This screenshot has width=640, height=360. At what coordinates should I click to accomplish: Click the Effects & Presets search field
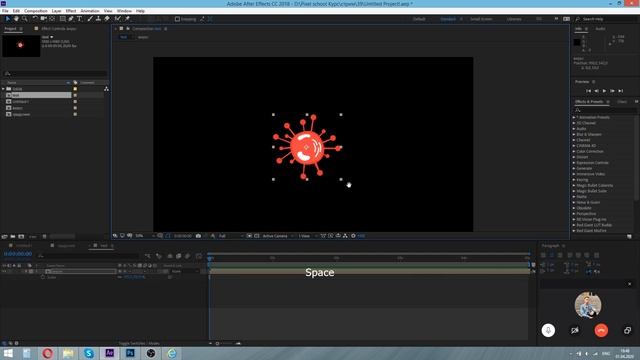click(x=606, y=110)
